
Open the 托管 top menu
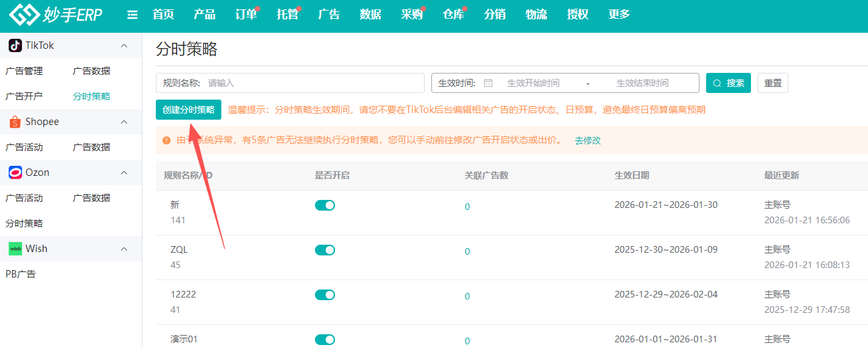click(288, 15)
